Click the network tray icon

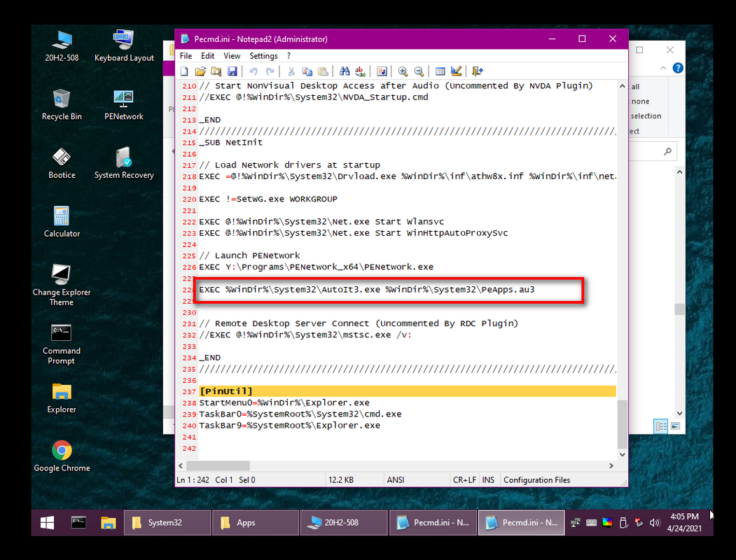(576, 522)
